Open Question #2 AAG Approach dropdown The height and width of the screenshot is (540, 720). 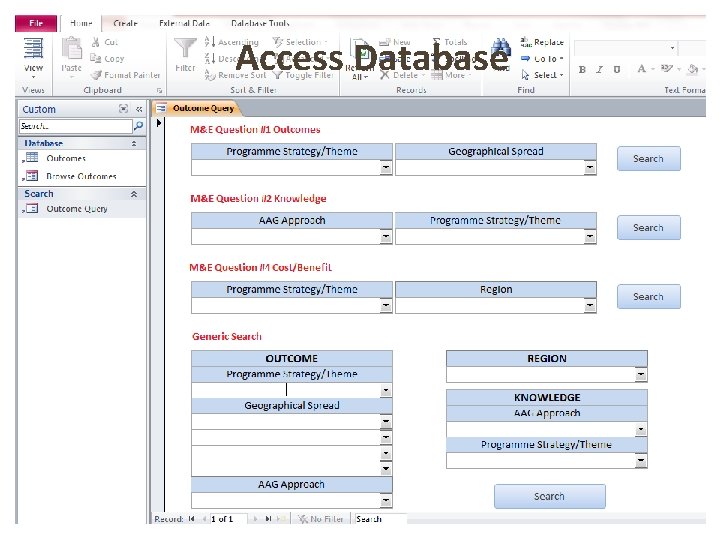pos(386,236)
